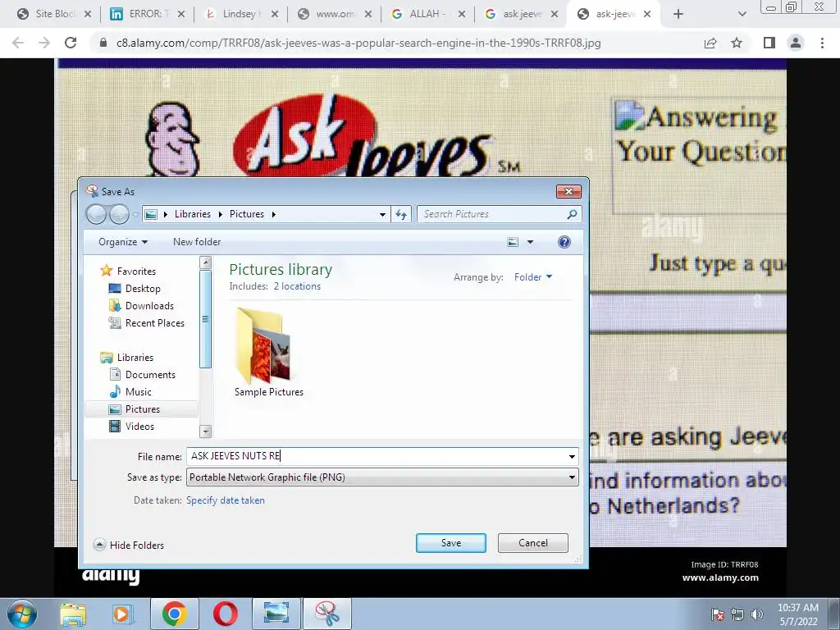Open the Sample Pictures folder thumbnail
This screenshot has height=630, width=840.
pyautogui.click(x=268, y=352)
